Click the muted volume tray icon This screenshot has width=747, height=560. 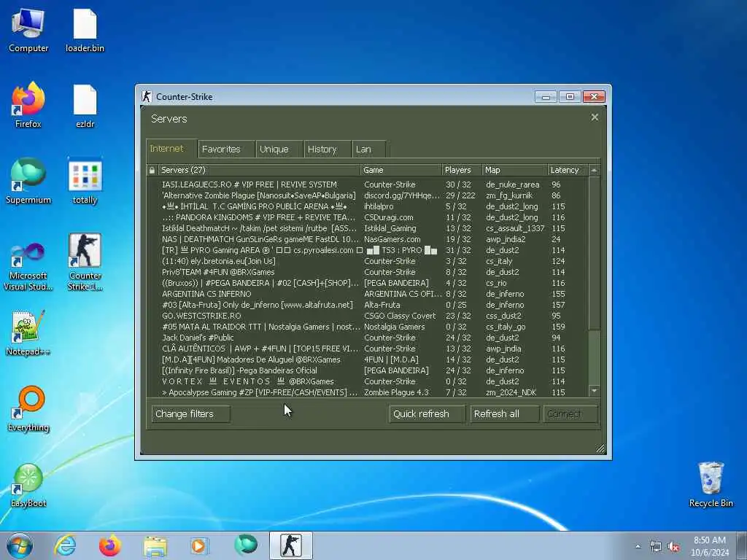coord(673,547)
